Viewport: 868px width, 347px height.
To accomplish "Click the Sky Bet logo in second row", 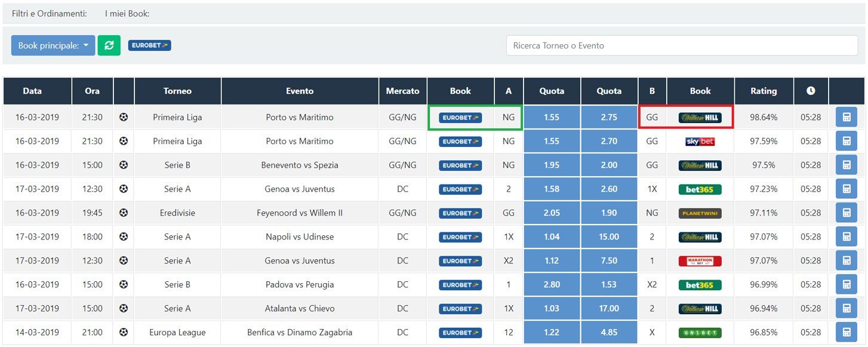I will click(x=700, y=142).
